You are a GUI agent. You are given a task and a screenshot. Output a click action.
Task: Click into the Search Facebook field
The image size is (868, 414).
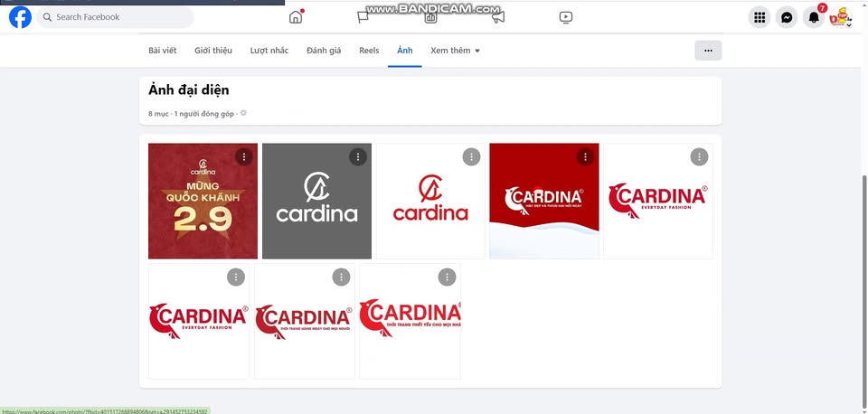click(x=115, y=17)
